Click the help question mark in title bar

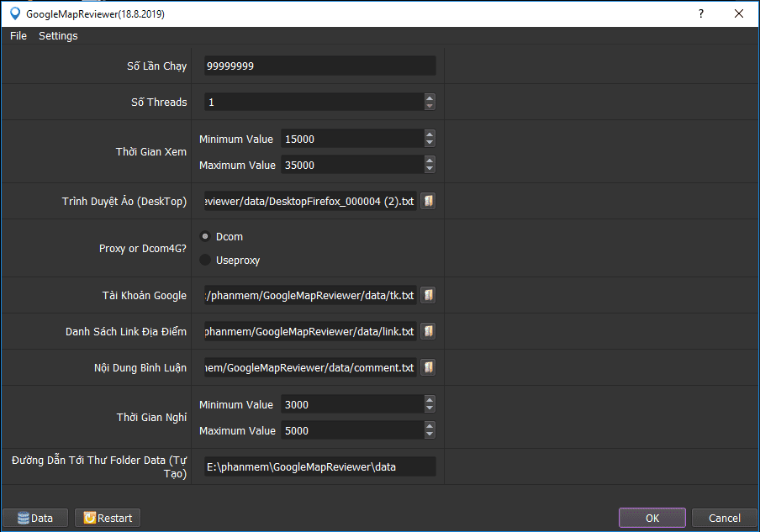click(701, 13)
